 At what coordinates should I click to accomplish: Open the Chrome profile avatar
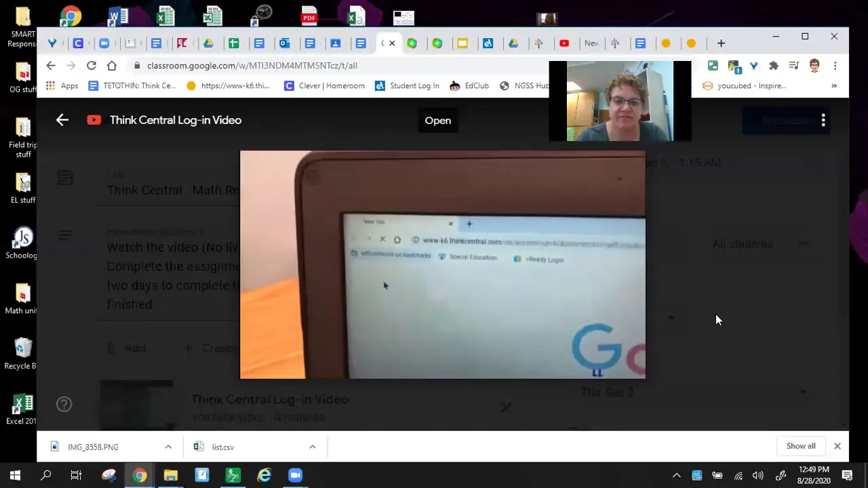[x=814, y=66]
